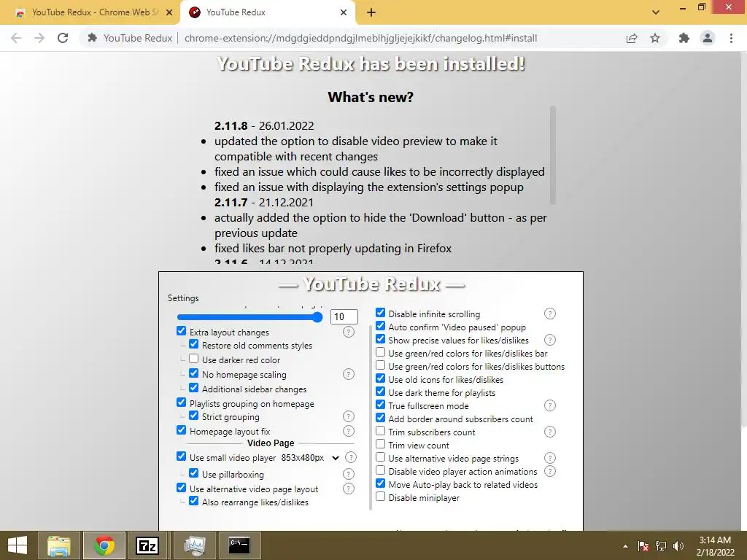Bookmark this page with the star
The width and height of the screenshot is (747, 560).
click(655, 38)
